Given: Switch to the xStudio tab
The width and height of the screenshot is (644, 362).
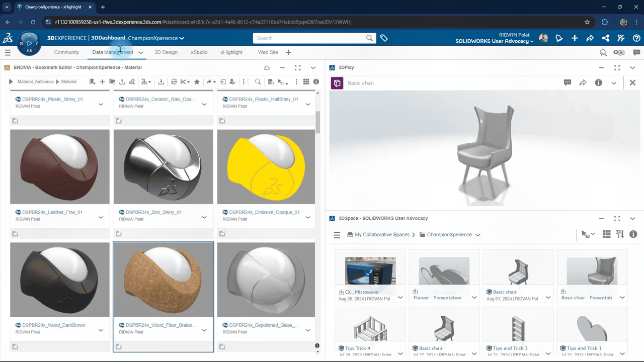Looking at the screenshot, I should [x=199, y=52].
